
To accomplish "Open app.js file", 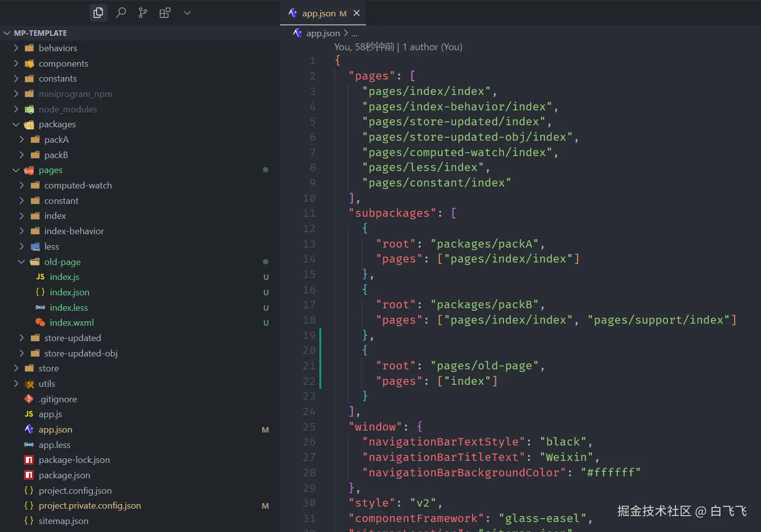I will click(50, 414).
